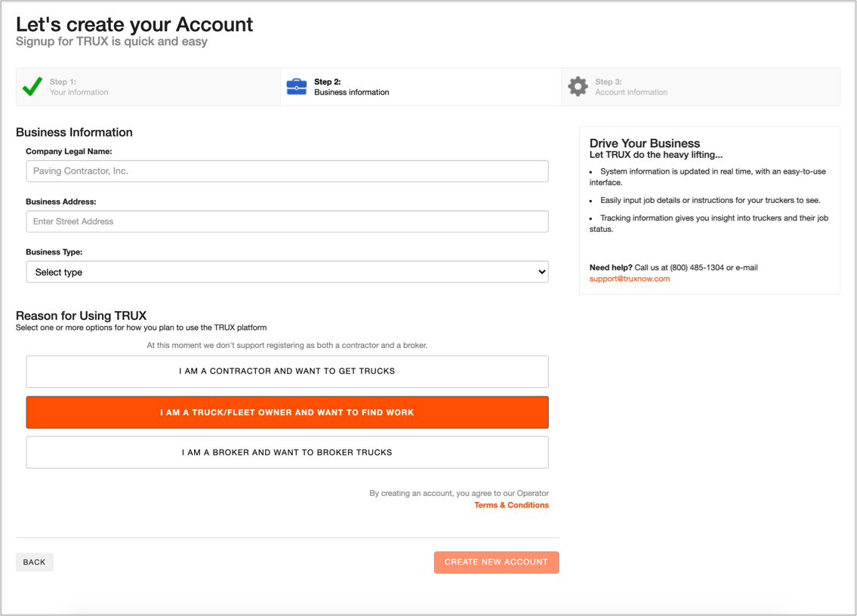
Task: Open the Terms & Conditions link
Action: (511, 505)
